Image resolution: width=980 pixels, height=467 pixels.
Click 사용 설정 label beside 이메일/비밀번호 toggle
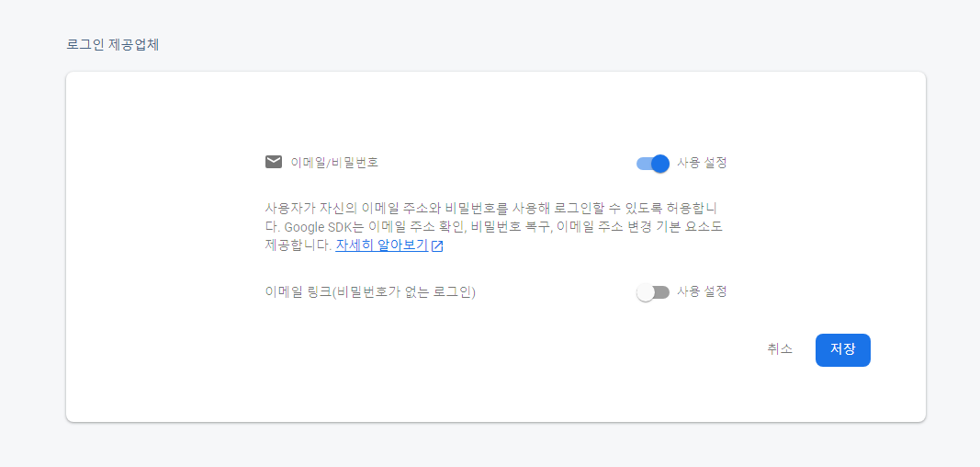pyautogui.click(x=702, y=163)
